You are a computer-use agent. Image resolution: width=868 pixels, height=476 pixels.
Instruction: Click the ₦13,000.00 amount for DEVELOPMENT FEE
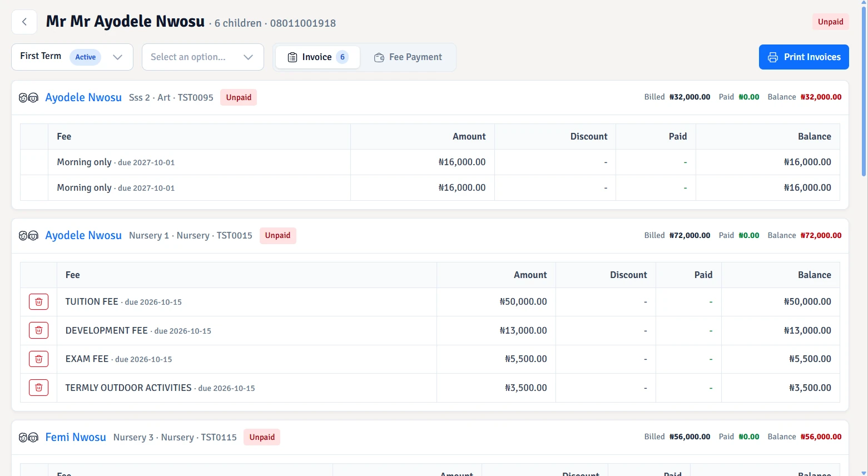click(523, 330)
